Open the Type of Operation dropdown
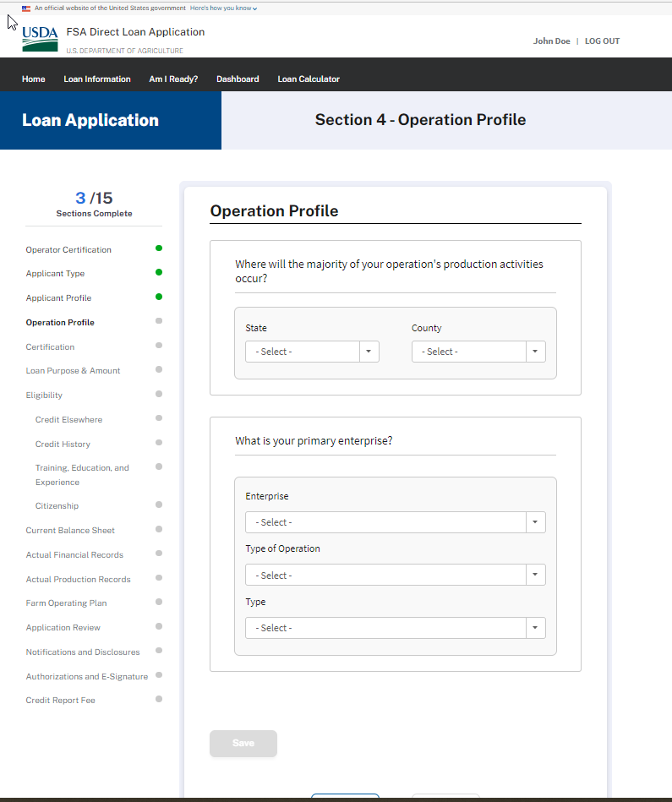Screen dimensions: 672x802 395,576
